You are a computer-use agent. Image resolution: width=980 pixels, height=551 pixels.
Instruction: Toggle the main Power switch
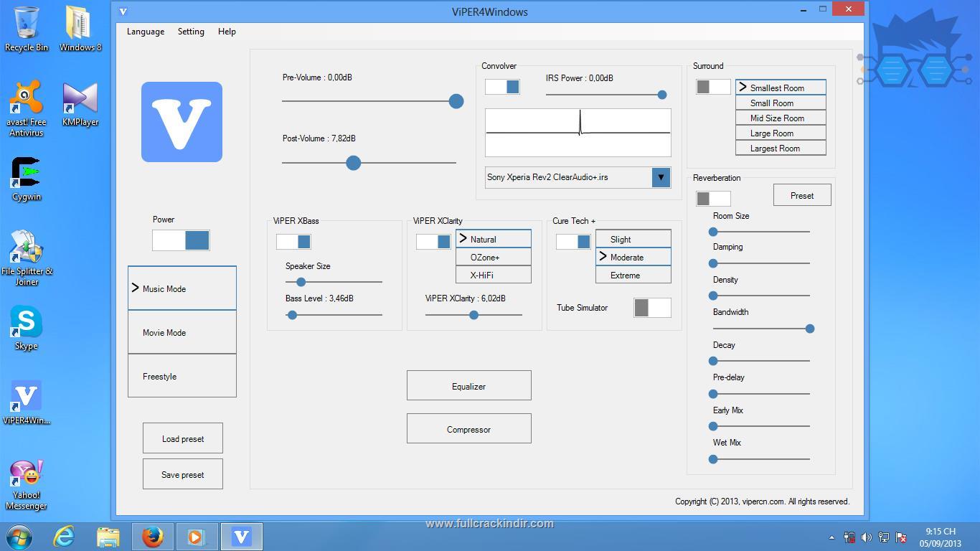pos(181,240)
